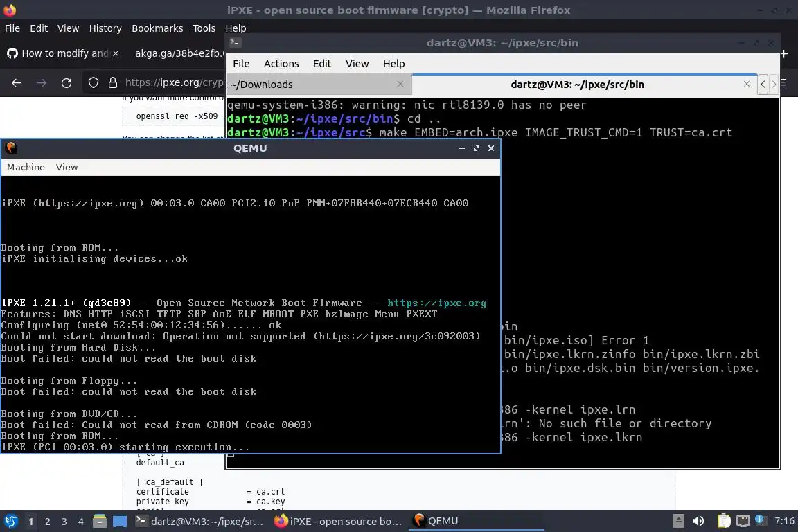This screenshot has width=798, height=532.
Task: Close the ~/Downloads terminal tab
Action: point(400,84)
